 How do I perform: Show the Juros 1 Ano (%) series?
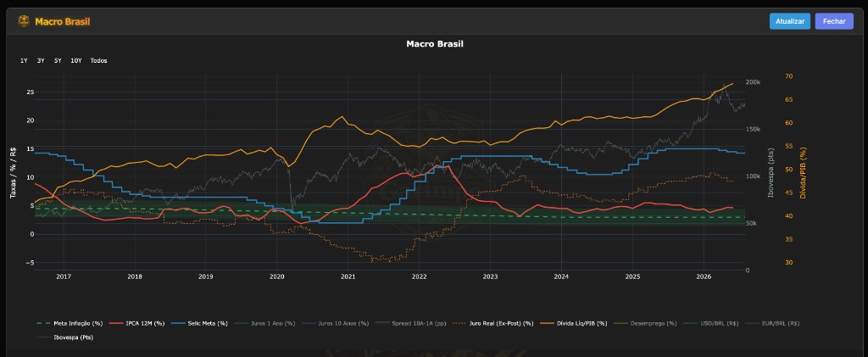[x=264, y=323]
